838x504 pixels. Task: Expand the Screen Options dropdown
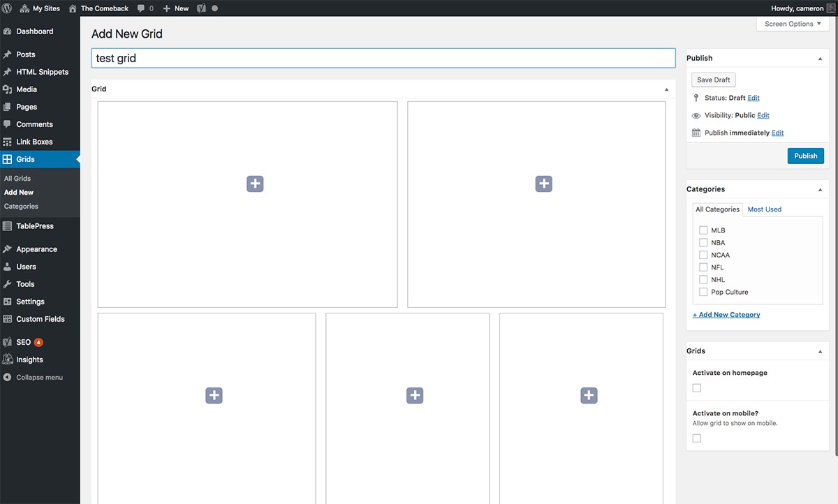(793, 24)
